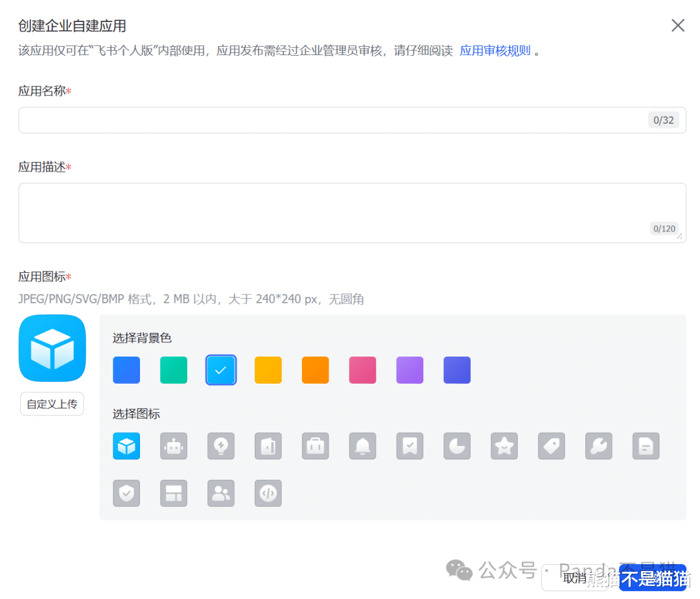Focus the 应用描述 text area

click(x=352, y=213)
